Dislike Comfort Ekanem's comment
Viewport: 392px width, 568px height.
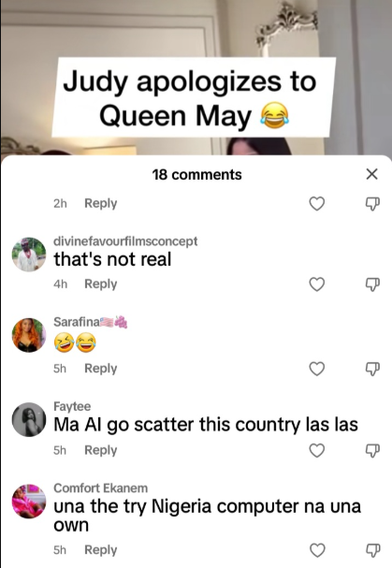pos(372,550)
